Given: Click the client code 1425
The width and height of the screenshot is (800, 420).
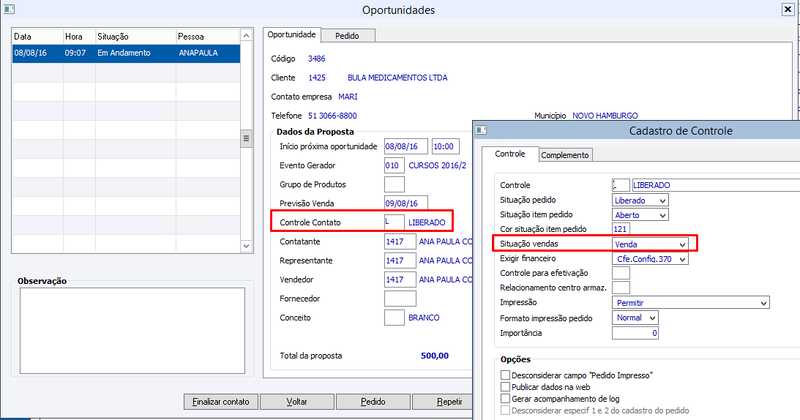Looking at the screenshot, I should [x=317, y=78].
